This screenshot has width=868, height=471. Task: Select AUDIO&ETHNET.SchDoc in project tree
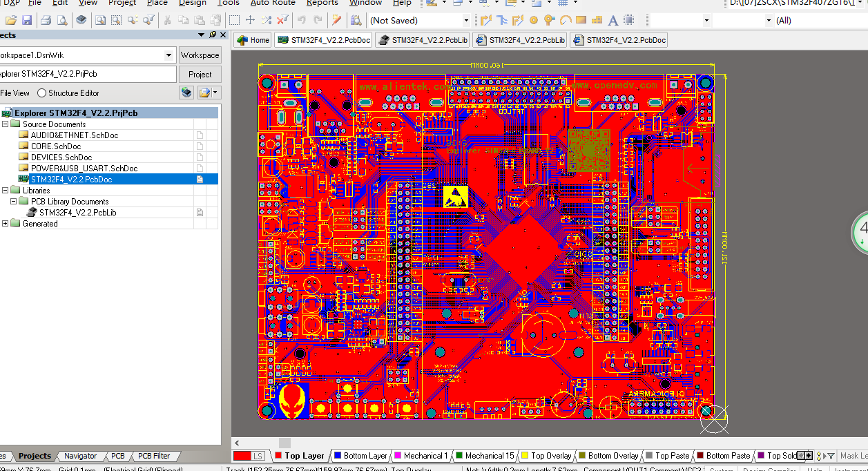tap(75, 135)
